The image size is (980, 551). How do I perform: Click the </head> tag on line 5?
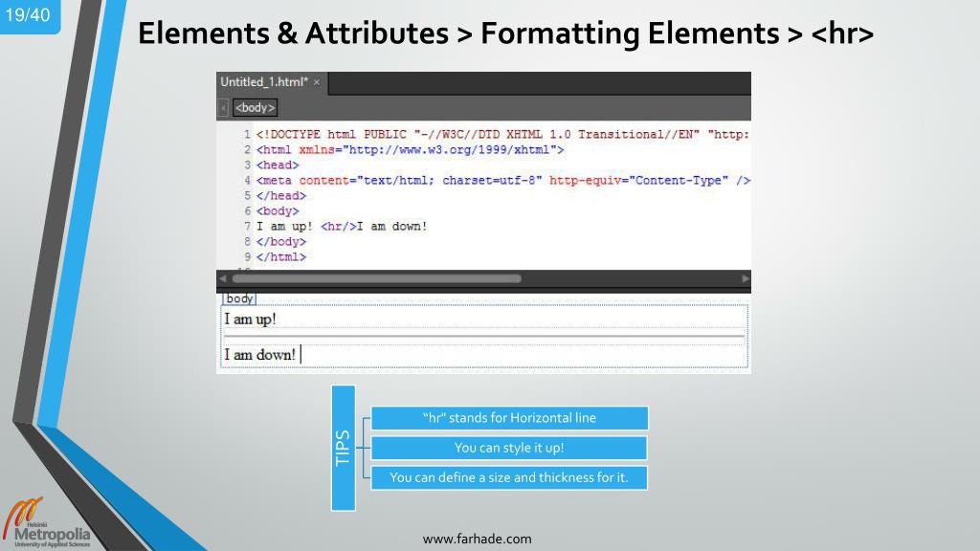pos(281,195)
